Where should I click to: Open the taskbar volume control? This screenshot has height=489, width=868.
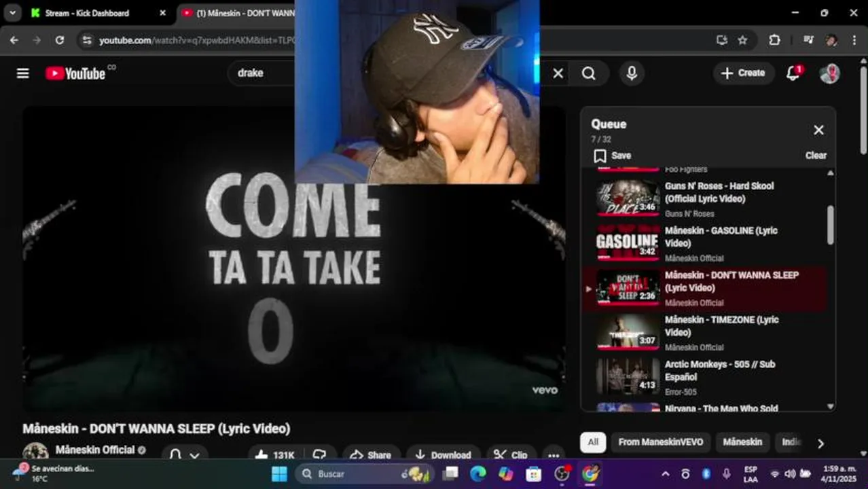(789, 474)
